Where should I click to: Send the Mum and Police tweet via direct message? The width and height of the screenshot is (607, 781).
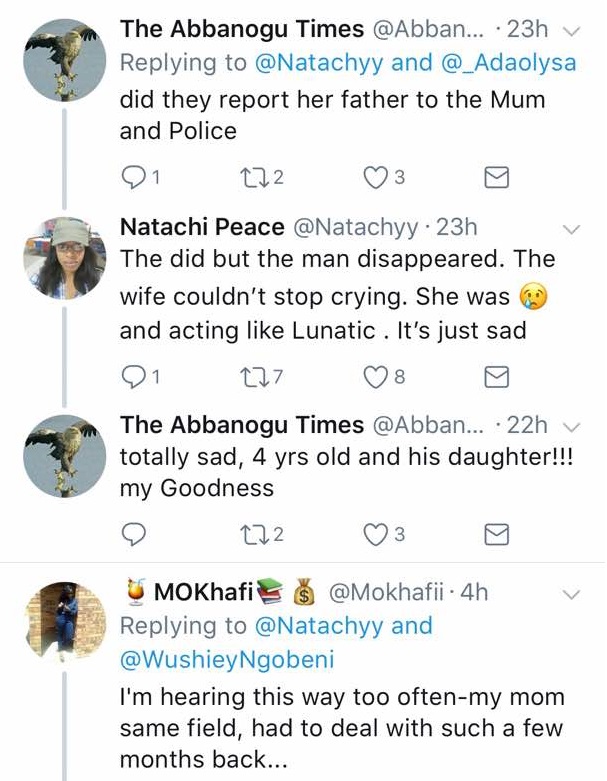click(x=497, y=178)
